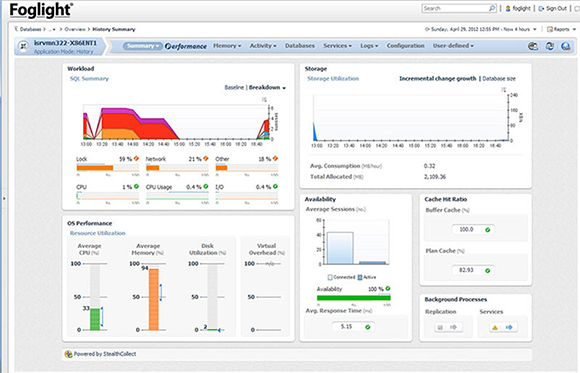Click Availability 100% green check icon
This screenshot has width=580, height=373.
pyautogui.click(x=388, y=288)
